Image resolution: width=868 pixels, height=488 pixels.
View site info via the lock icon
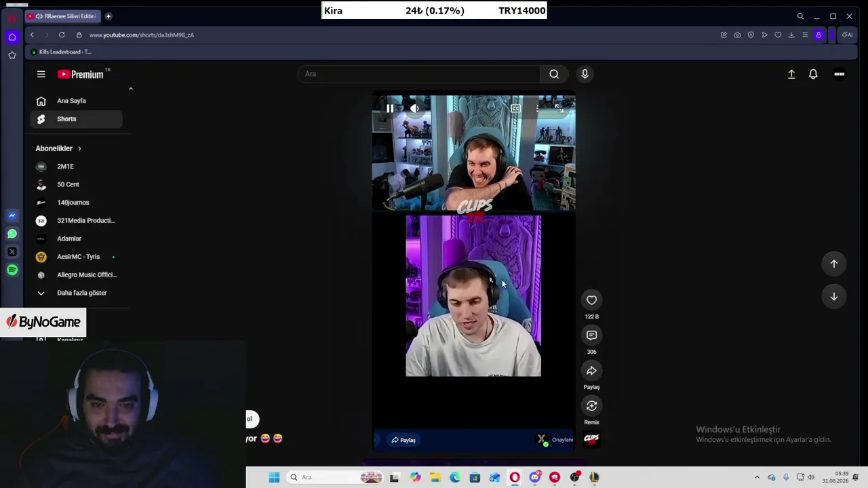point(79,35)
